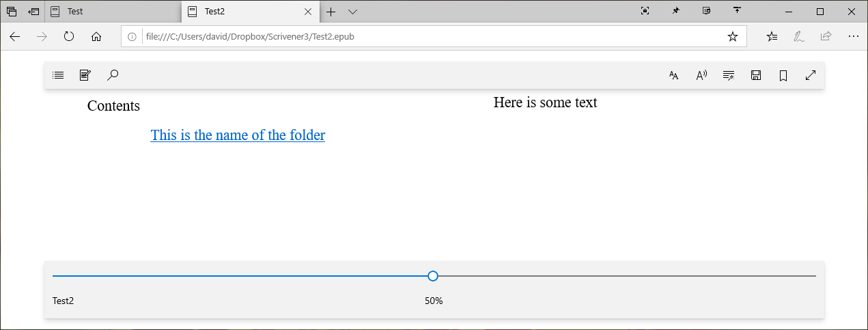Go to the home page
Image resolution: width=868 pixels, height=330 pixels.
tap(96, 36)
